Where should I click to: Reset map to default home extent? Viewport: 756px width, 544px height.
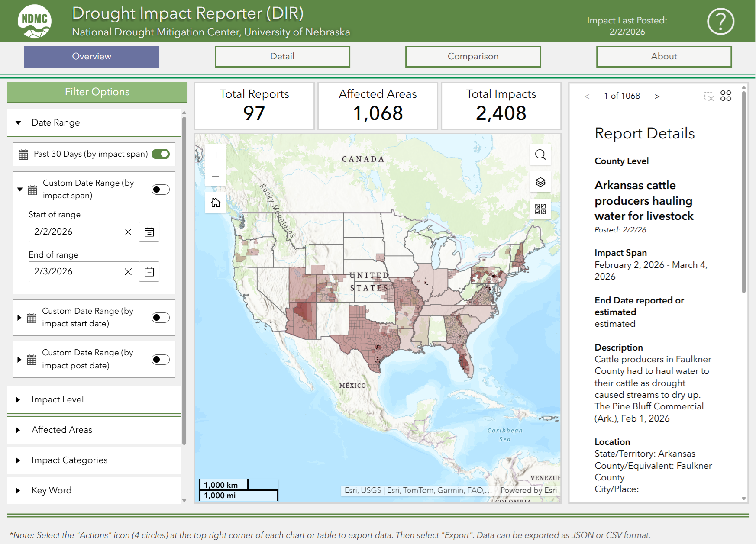pyautogui.click(x=216, y=203)
